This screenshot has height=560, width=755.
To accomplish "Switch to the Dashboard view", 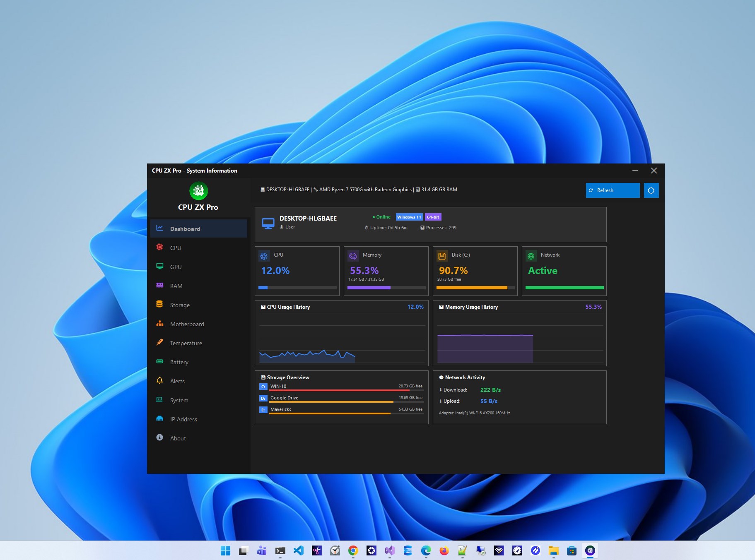I will 185,228.
